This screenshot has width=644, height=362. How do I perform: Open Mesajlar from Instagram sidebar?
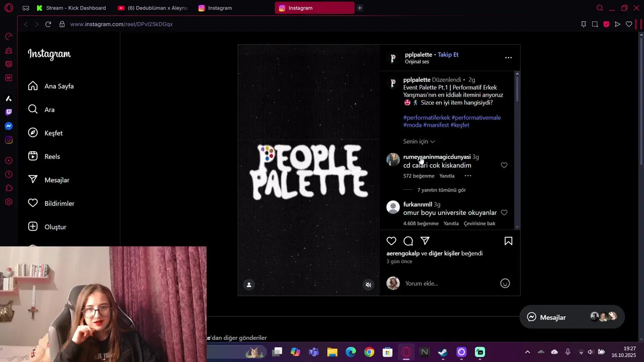click(49, 180)
